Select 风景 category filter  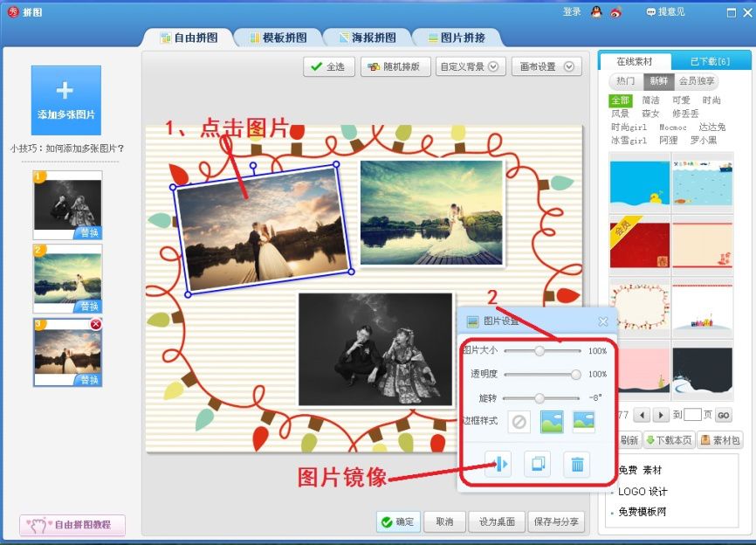620,114
